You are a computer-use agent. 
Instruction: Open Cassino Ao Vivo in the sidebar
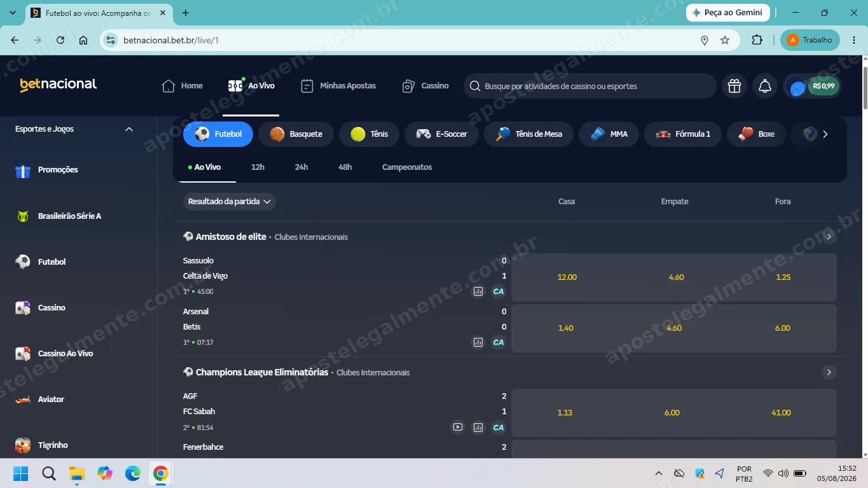click(54, 354)
